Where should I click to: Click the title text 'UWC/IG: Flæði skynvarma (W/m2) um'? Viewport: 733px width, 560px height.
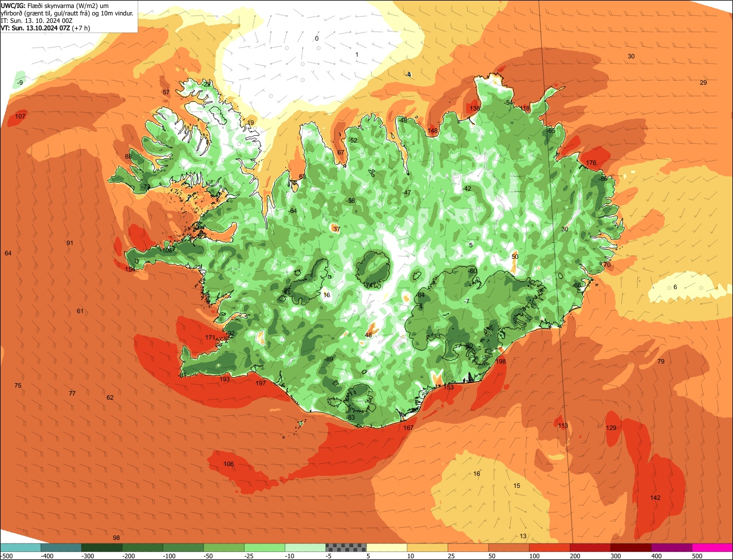pos(55,5)
